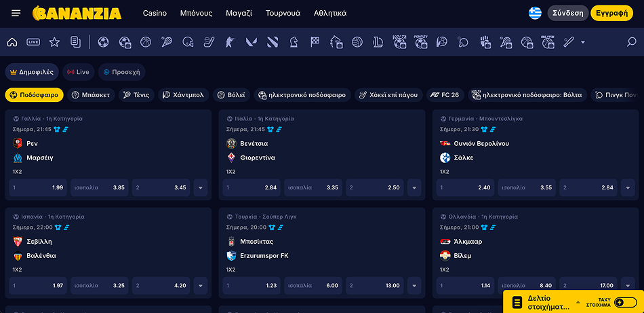Open the LIVE icon in sports bar
The width and height of the screenshot is (644, 313).
coord(33,42)
